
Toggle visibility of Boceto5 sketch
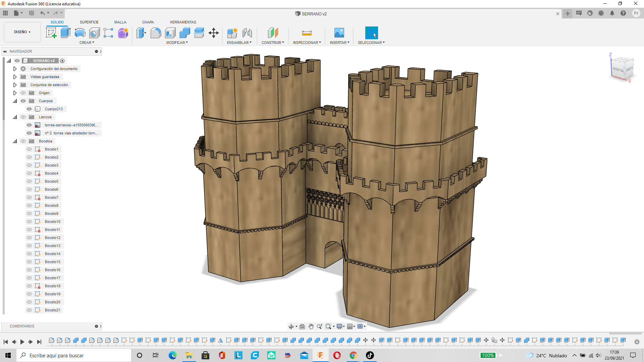29,181
